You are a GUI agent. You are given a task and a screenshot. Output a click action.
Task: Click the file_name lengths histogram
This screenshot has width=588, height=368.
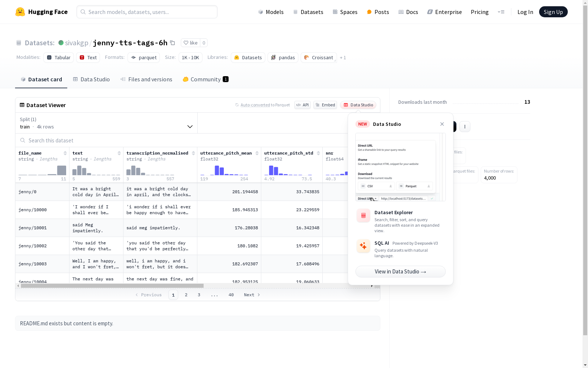[42, 170]
